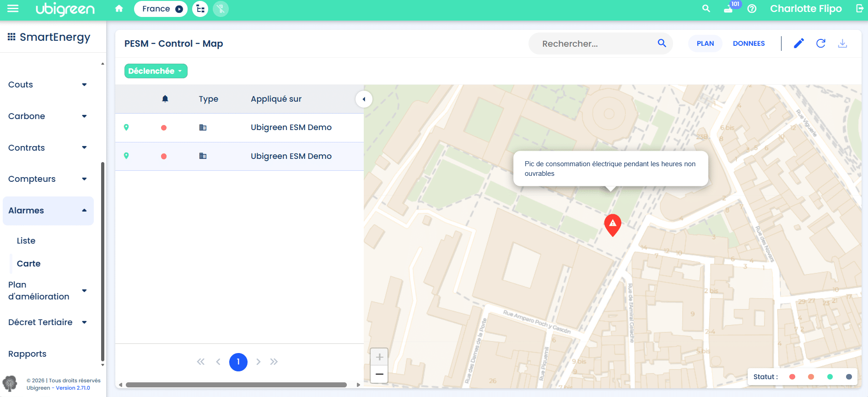The image size is (868, 397).
Task: Open the Liste submenu item
Action: click(x=26, y=241)
